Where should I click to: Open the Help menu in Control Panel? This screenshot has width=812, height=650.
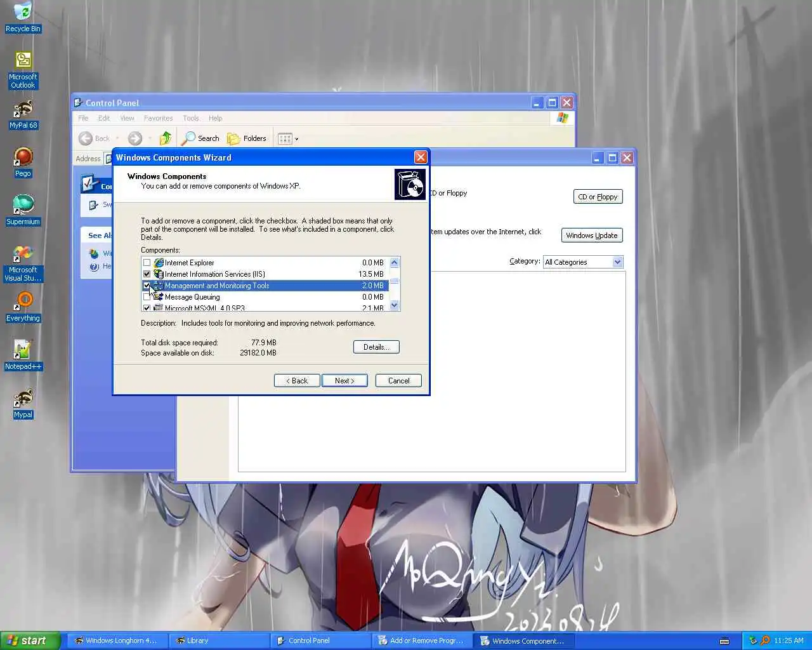(215, 118)
